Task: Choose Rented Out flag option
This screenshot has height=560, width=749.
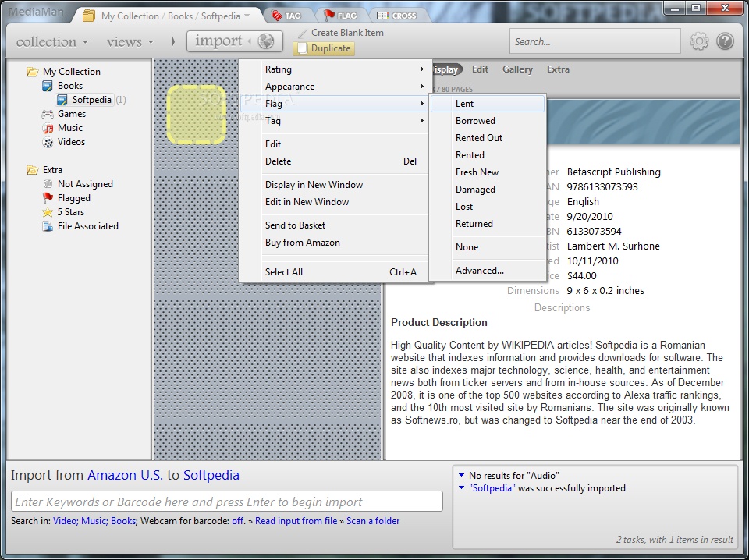Action: (487, 138)
